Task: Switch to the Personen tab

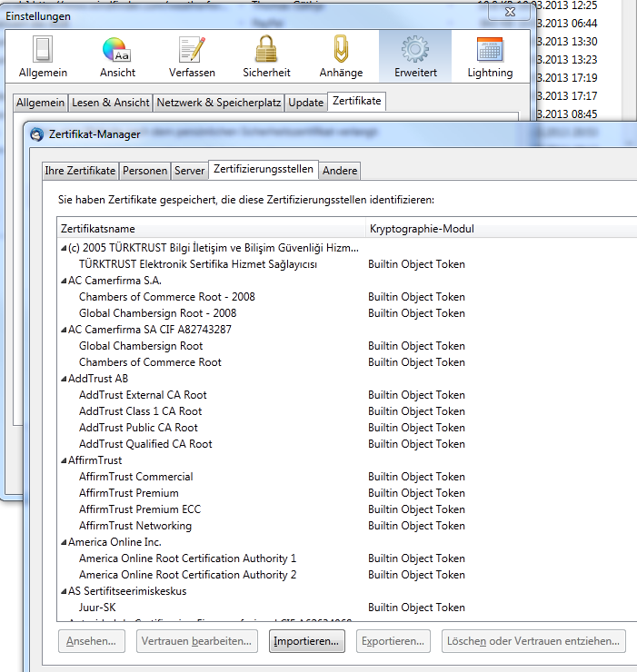Action: [145, 171]
